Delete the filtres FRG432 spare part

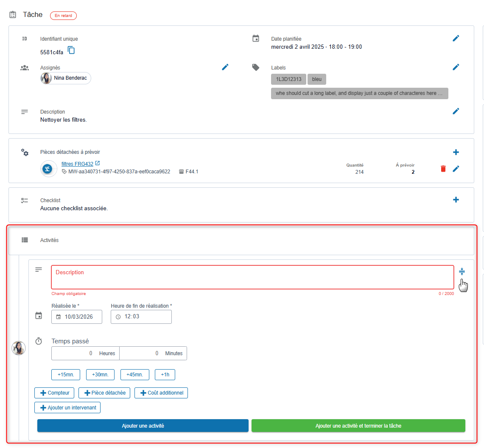(443, 169)
